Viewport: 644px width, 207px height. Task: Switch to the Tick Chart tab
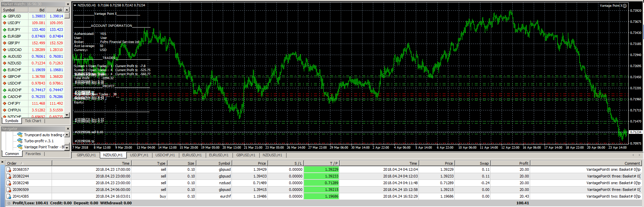point(33,121)
